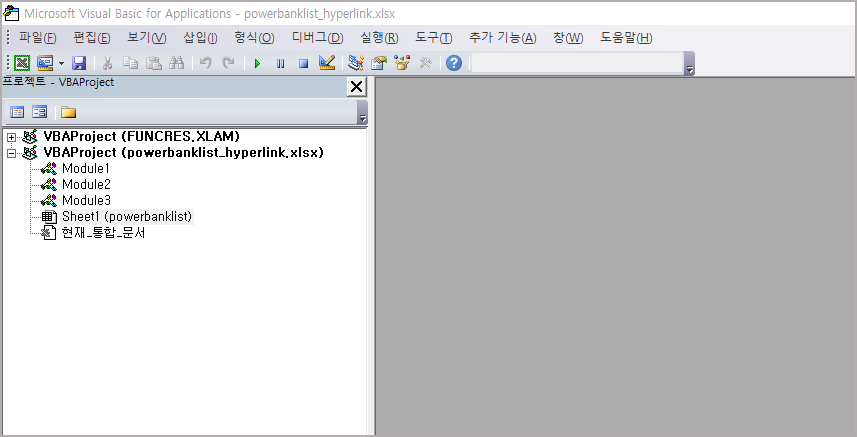
Task: Open the 추가 기능(A) menu
Action: (x=502, y=38)
